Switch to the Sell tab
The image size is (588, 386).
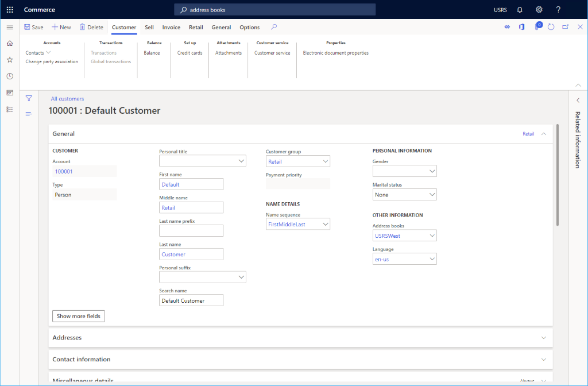coord(149,27)
